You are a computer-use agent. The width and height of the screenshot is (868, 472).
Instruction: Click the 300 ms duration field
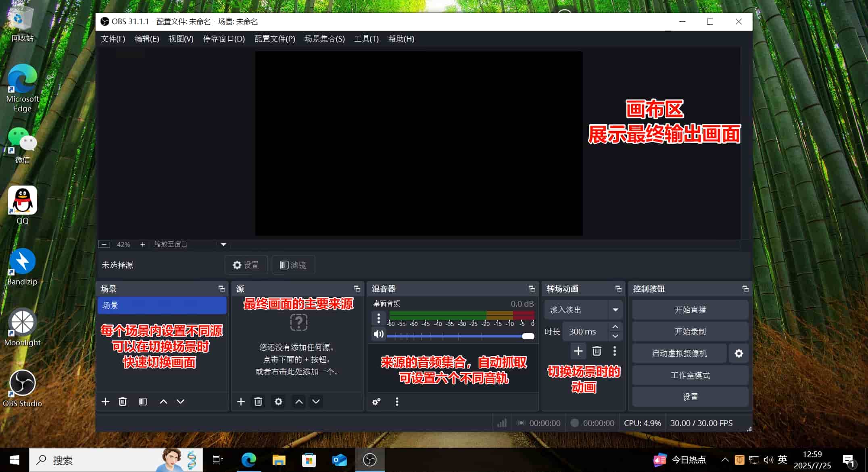click(585, 332)
